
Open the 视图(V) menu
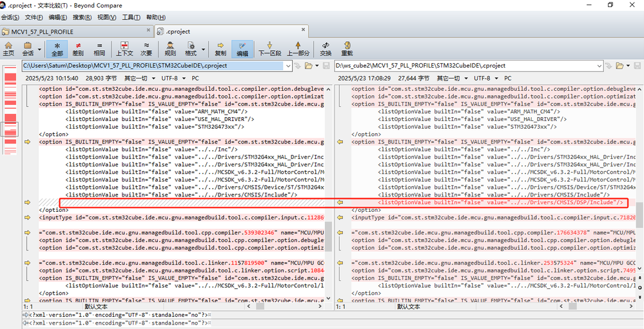107,17
